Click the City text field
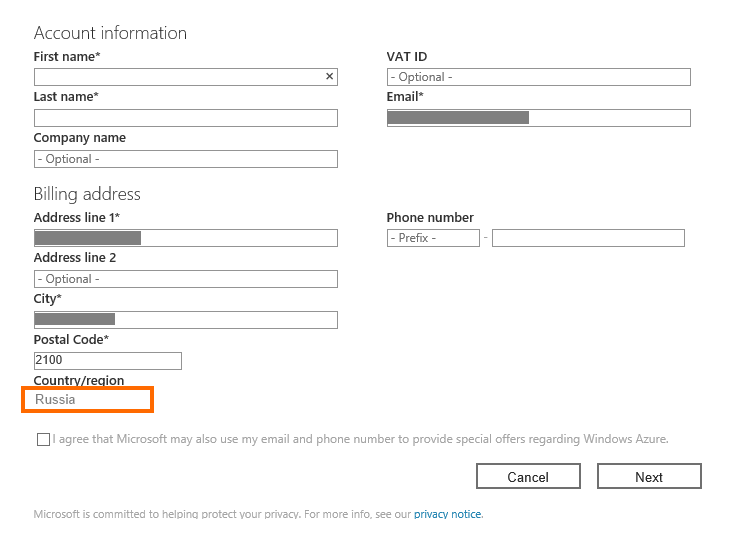The height and width of the screenshot is (540, 735). (x=185, y=320)
